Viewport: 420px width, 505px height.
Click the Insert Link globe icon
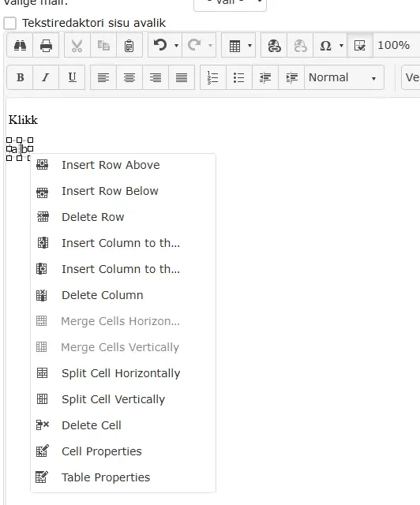274,46
